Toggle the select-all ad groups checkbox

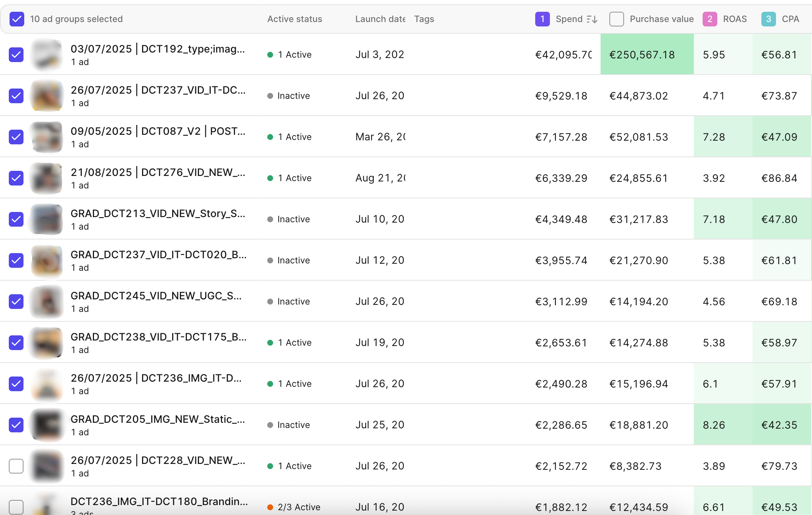click(17, 19)
